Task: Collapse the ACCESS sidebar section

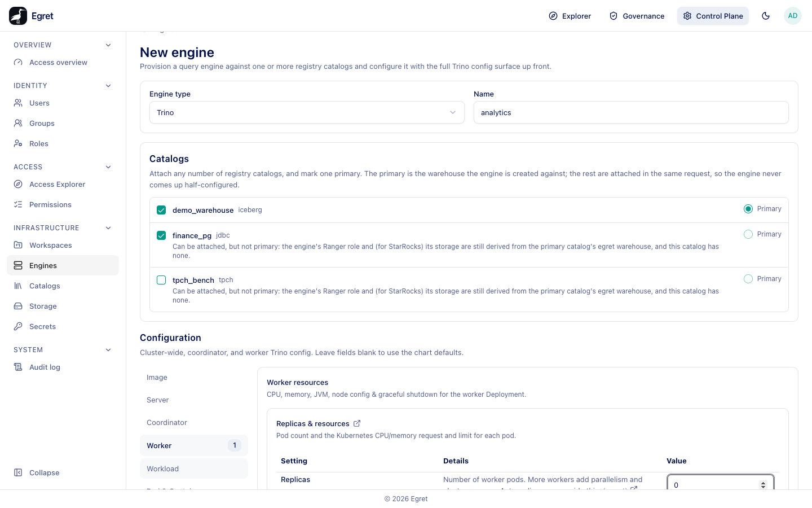Action: [x=108, y=167]
